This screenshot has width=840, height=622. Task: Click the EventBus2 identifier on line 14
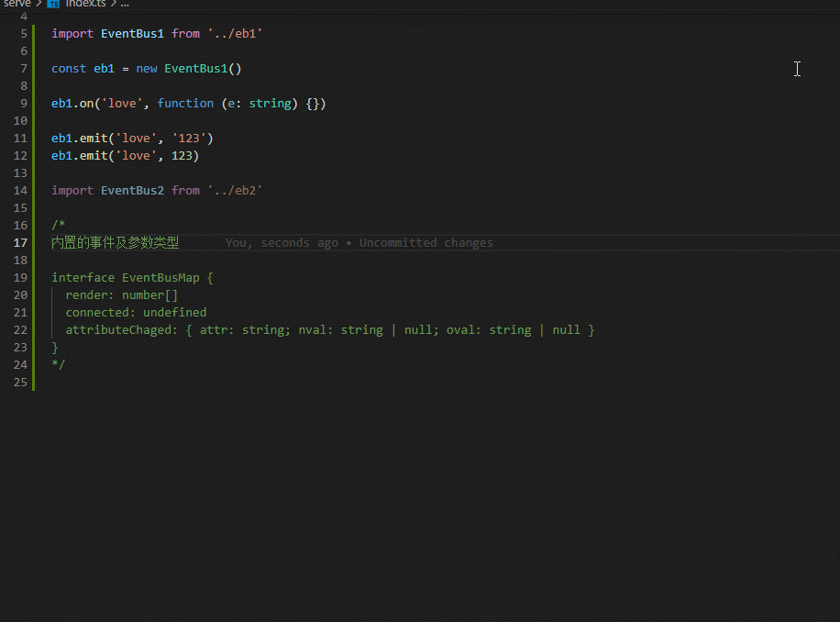tap(132, 191)
